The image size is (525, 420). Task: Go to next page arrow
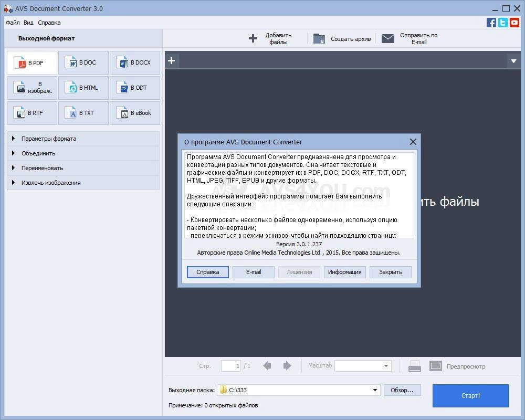click(287, 366)
